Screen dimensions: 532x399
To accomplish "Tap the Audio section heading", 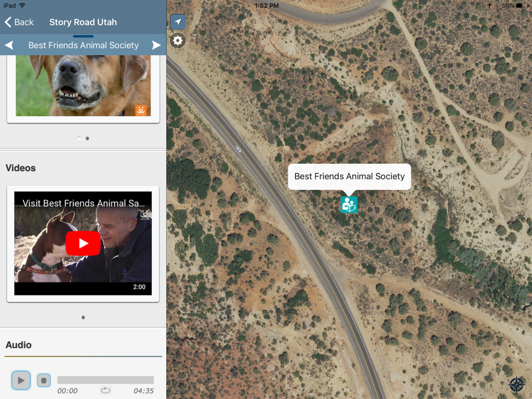I will point(19,345).
